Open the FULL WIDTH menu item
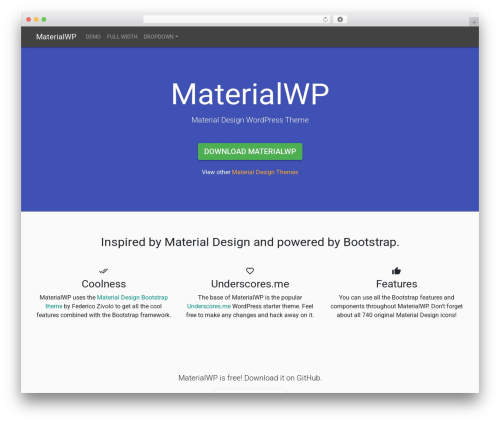Image resolution: width=500 pixels, height=423 pixels. pos(122,37)
